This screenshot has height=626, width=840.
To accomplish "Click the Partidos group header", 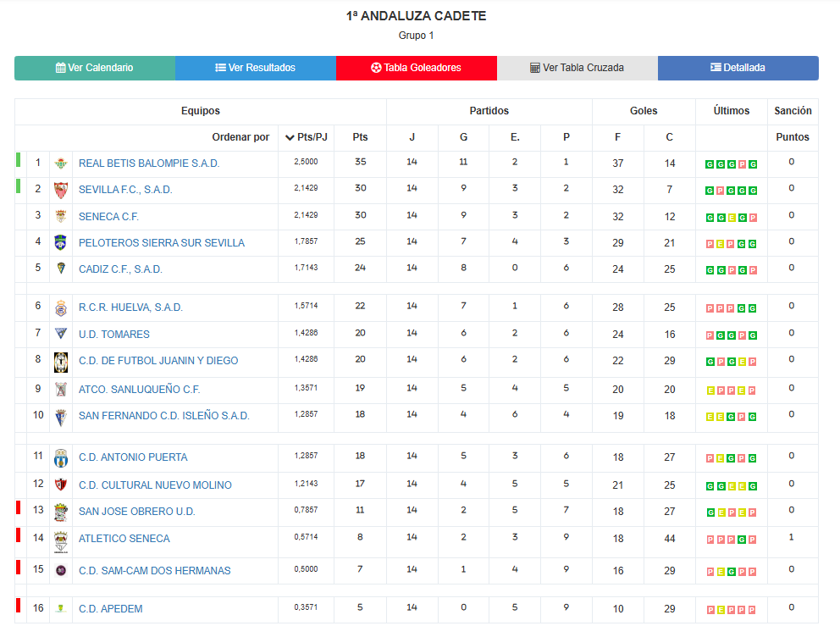I will [x=489, y=111].
